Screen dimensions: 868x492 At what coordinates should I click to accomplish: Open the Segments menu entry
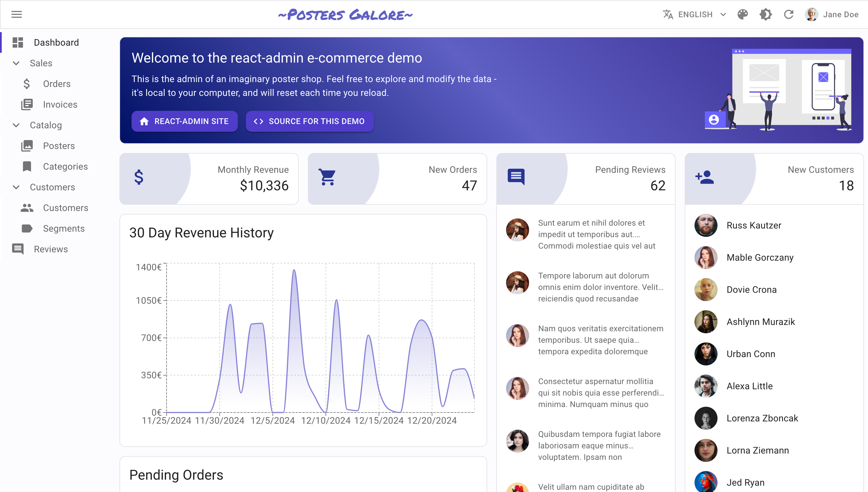tap(63, 228)
